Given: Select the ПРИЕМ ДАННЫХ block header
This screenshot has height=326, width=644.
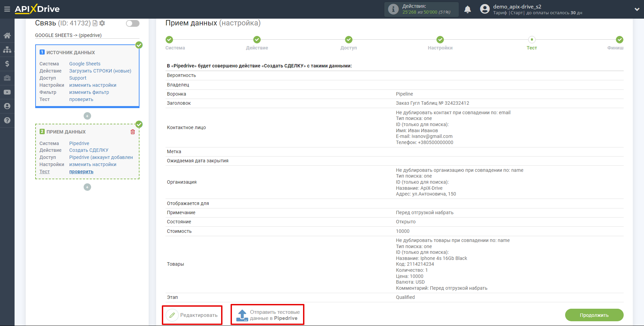Looking at the screenshot, I should tap(66, 132).
